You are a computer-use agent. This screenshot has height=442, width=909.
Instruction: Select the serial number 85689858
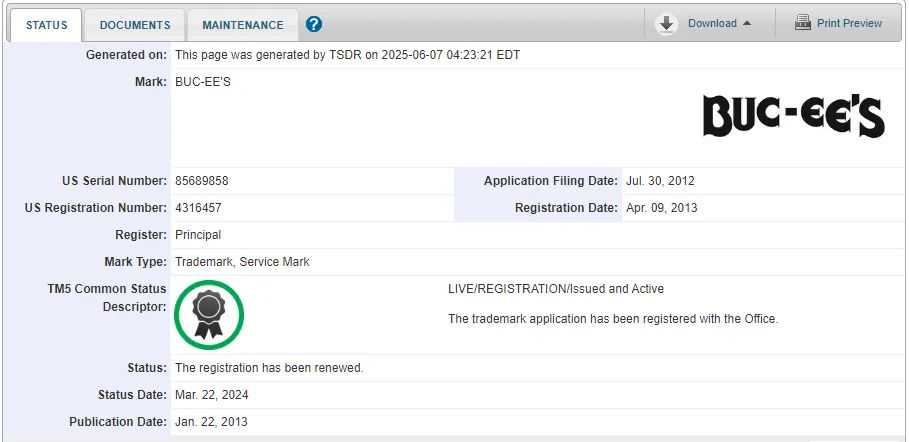[x=202, y=181]
